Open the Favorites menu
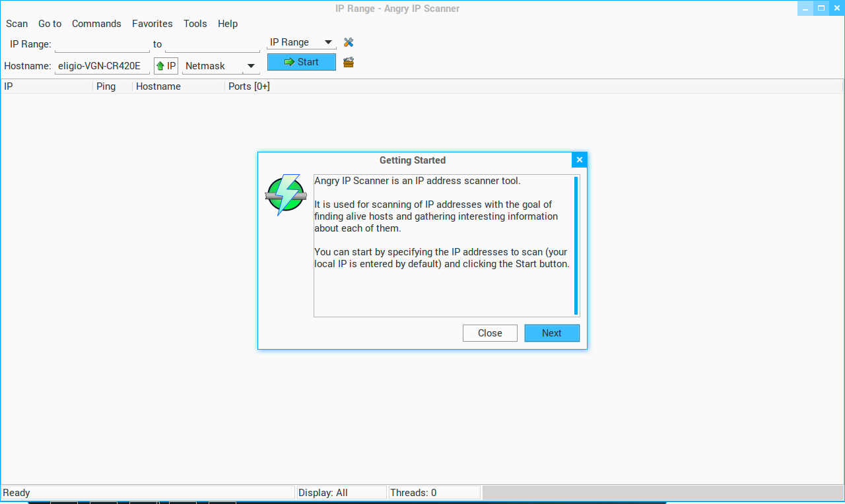845x504 pixels. click(152, 24)
